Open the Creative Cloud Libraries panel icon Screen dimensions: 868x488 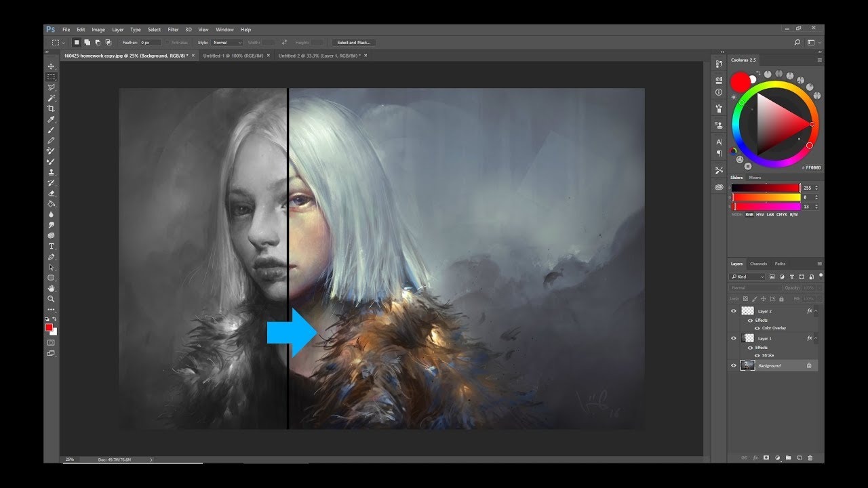click(x=719, y=186)
